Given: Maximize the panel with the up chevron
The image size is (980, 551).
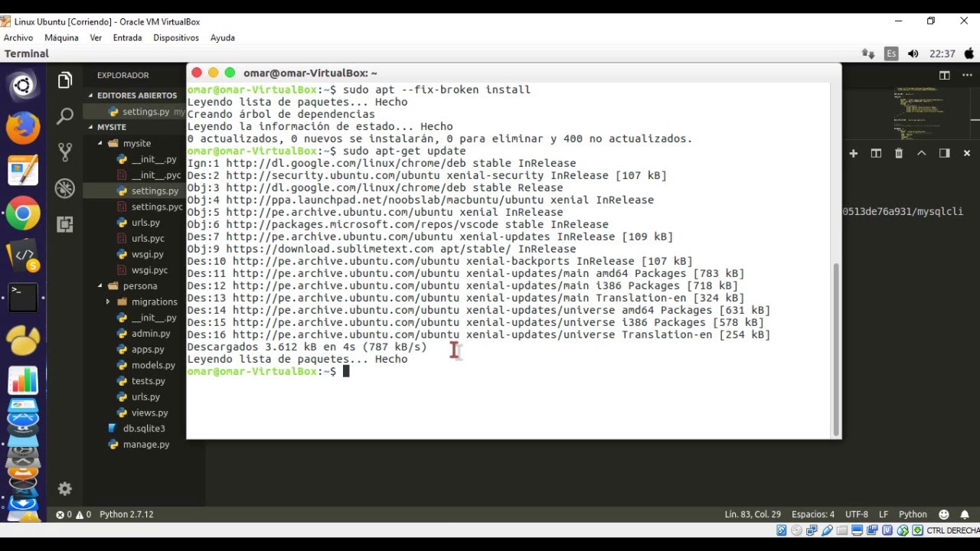Looking at the screenshot, I should pyautogui.click(x=922, y=153).
